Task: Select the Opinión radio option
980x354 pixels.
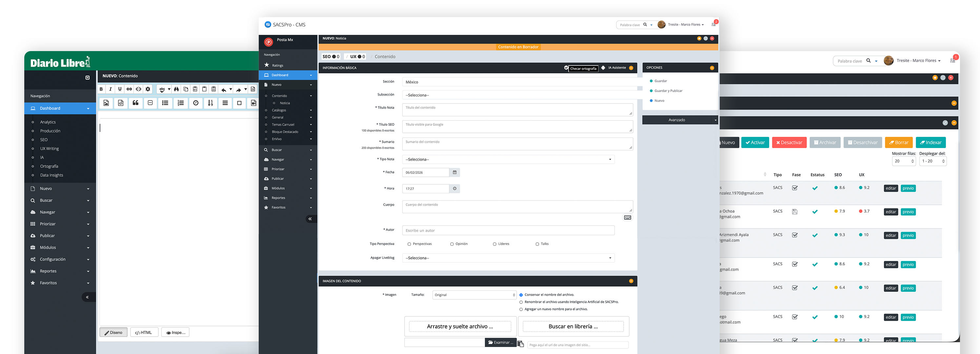Action: [452, 244]
